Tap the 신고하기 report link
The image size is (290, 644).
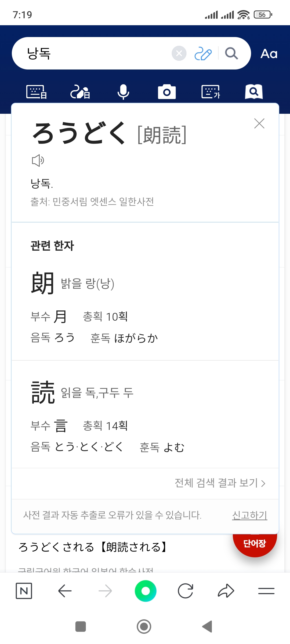pos(249,515)
